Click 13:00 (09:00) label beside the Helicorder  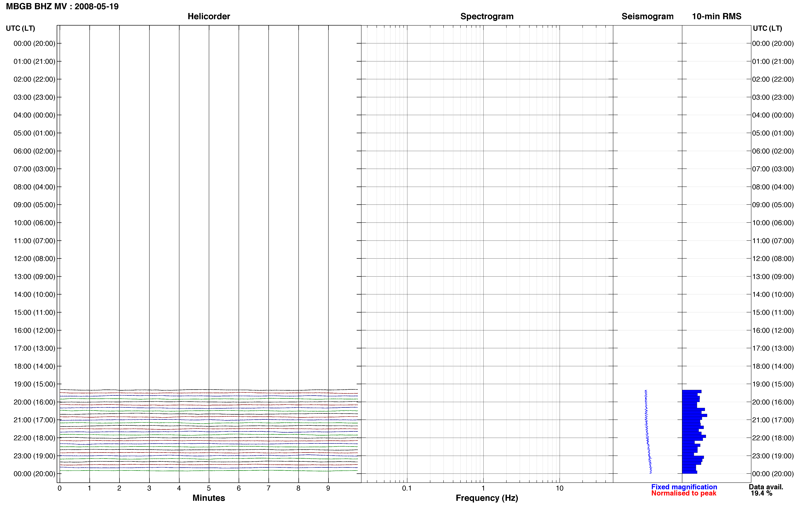tap(34, 277)
